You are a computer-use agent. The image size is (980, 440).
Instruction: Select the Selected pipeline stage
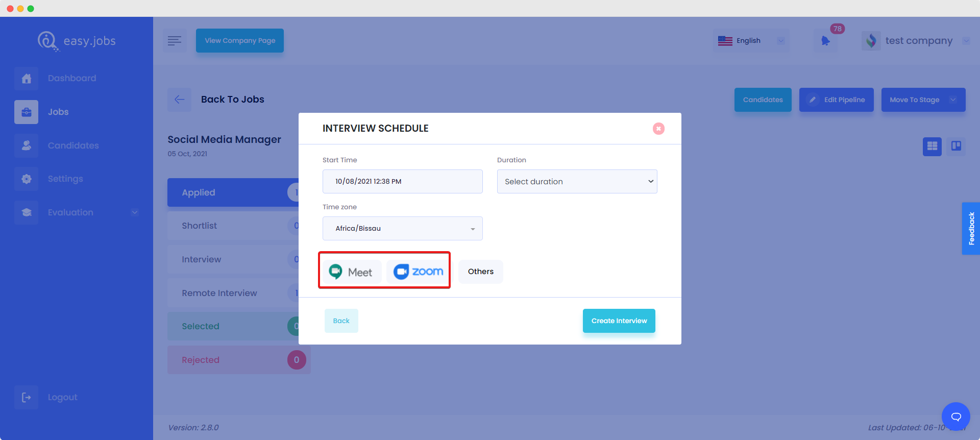pyautogui.click(x=233, y=326)
